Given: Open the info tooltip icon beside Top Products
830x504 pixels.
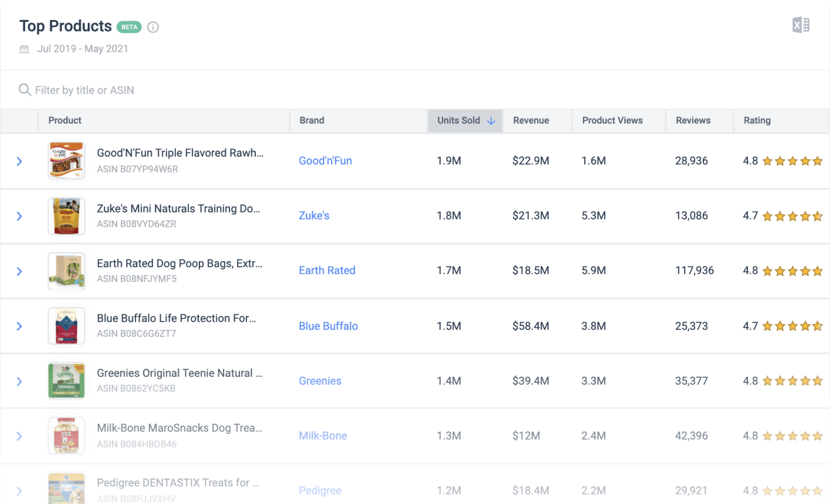Looking at the screenshot, I should 153,27.
